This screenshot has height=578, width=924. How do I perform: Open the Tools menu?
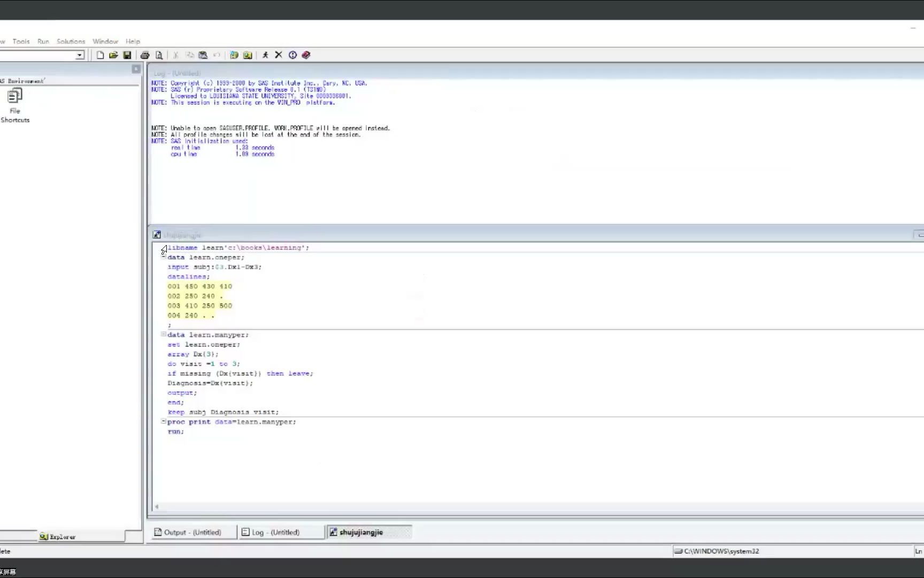coord(21,41)
